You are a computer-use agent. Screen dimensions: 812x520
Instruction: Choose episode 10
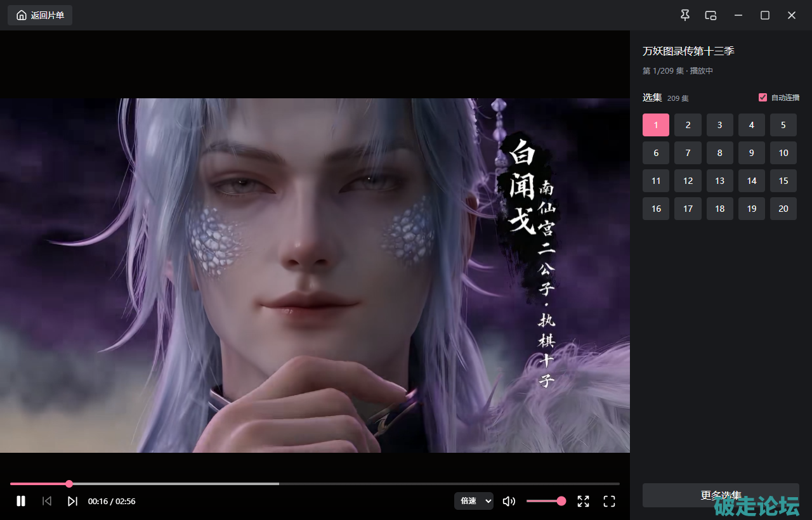click(x=783, y=153)
